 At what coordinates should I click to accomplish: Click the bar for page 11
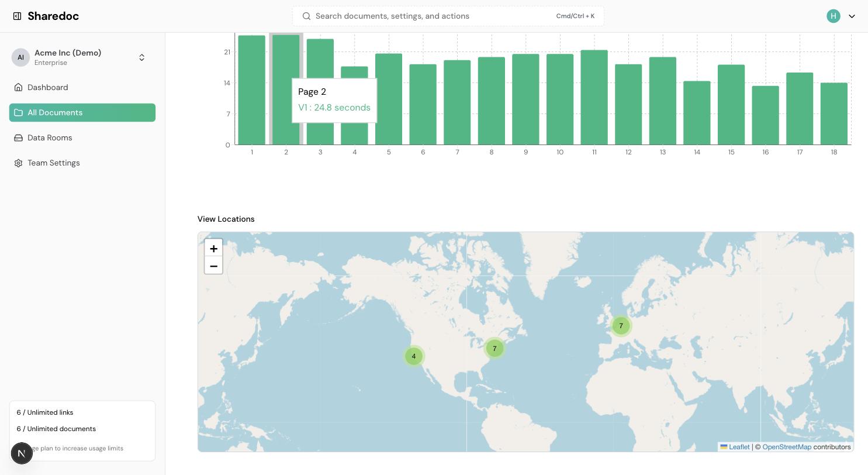tap(594, 97)
